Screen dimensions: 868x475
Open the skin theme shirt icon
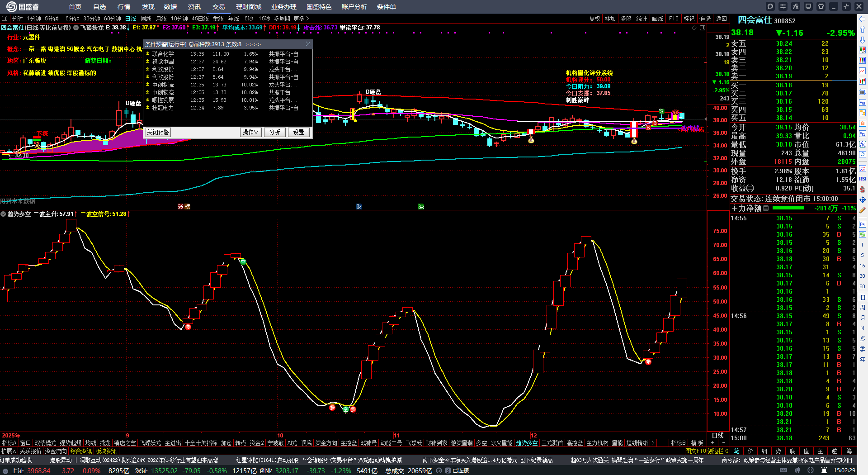(821, 6)
